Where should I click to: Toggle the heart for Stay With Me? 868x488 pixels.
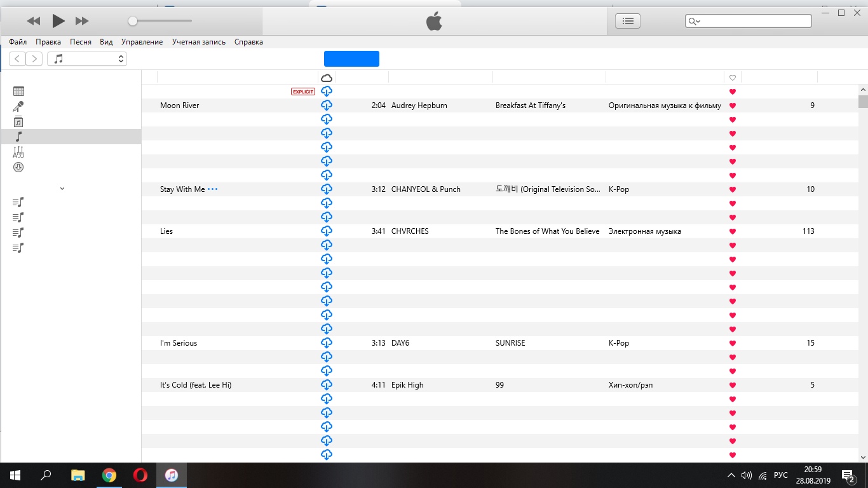click(x=733, y=189)
